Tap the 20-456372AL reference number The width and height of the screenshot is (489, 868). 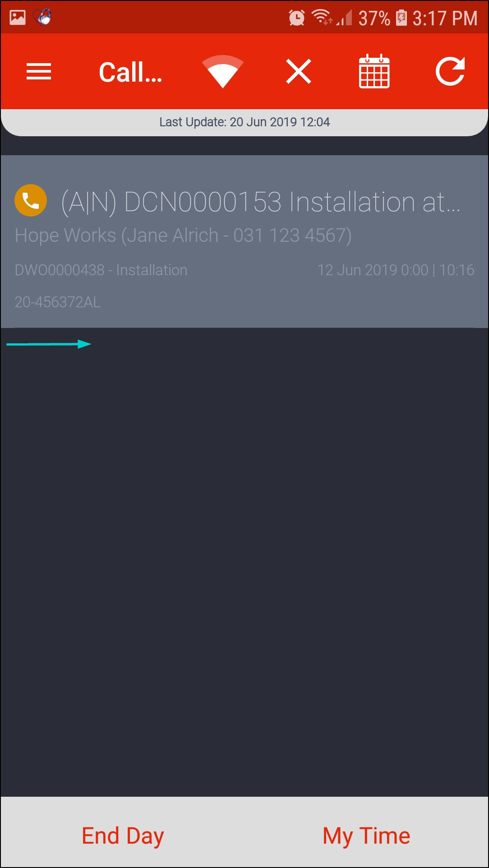[58, 302]
